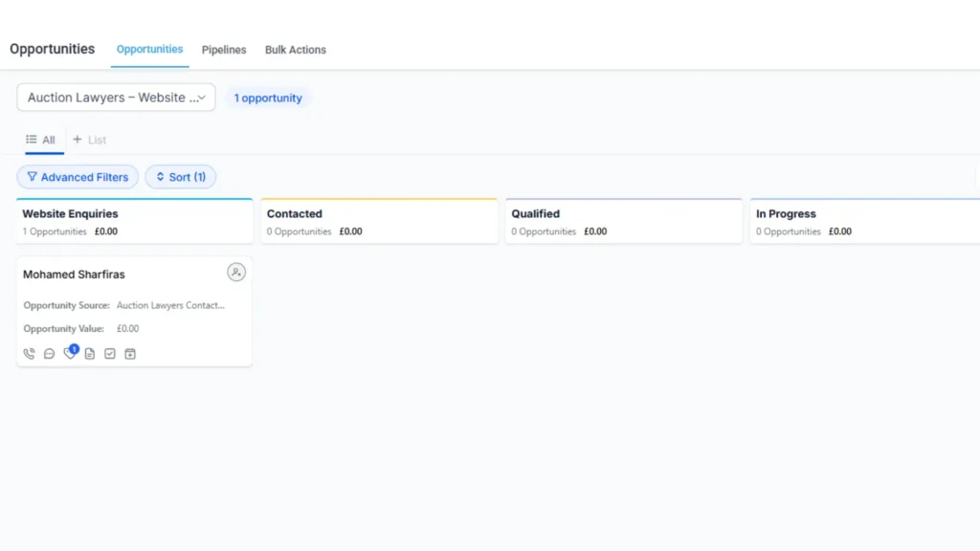Select the phone call icon on Mohamed's card
This screenshot has height=551, width=980.
pyautogui.click(x=29, y=353)
